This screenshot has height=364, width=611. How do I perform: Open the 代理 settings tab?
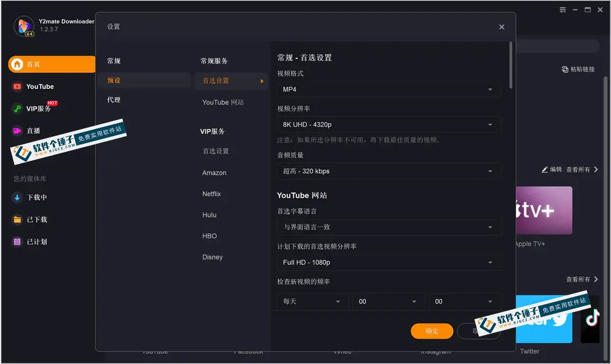tap(114, 100)
